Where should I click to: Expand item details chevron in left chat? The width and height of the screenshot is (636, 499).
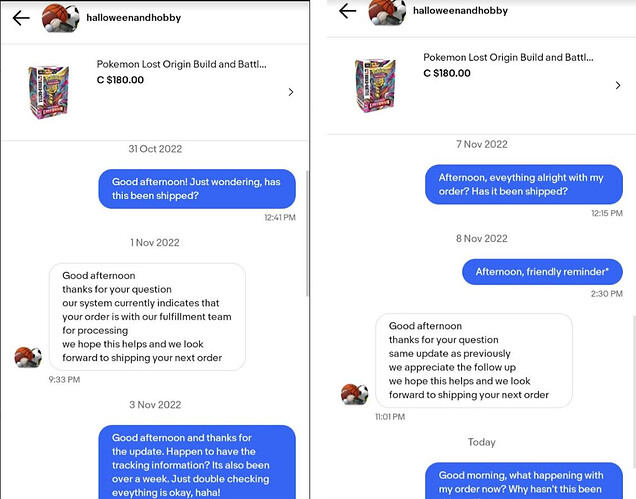291,92
